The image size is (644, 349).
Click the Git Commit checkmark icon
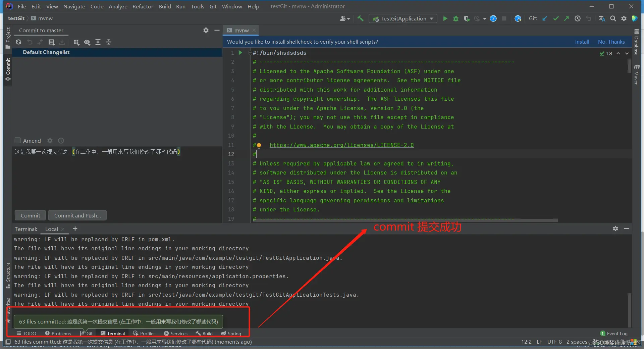coord(556,18)
